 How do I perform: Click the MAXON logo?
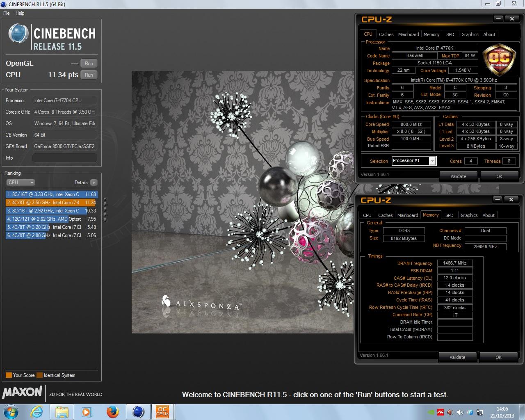(x=22, y=392)
